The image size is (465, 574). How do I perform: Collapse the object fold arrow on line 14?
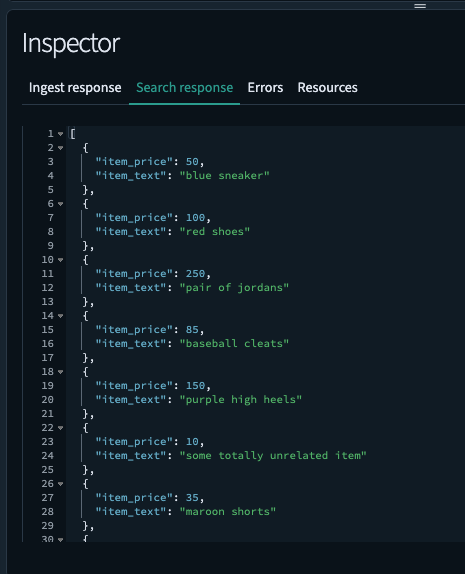60,316
